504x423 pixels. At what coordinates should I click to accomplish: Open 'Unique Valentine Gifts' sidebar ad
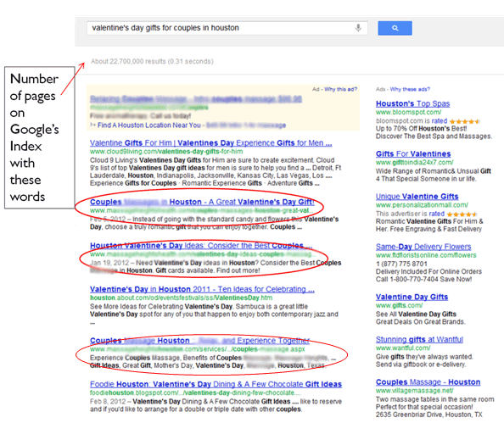pos(417,197)
